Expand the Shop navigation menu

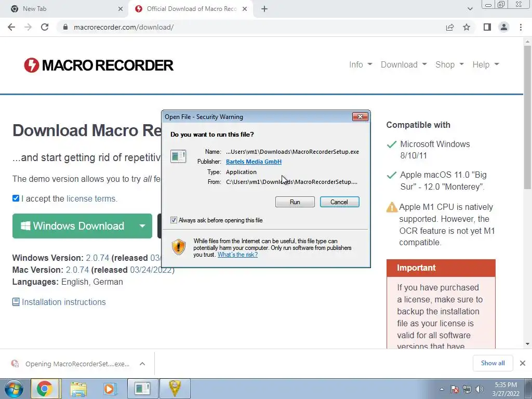(x=449, y=64)
